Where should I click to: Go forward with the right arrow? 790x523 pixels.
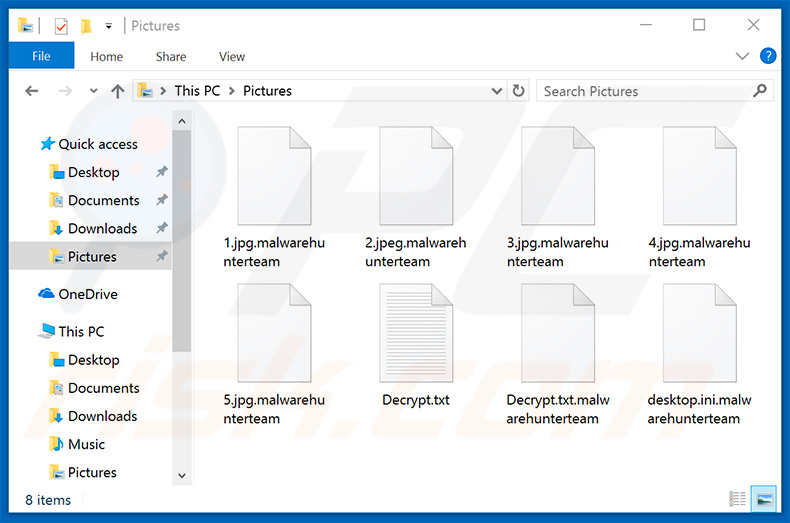point(65,91)
